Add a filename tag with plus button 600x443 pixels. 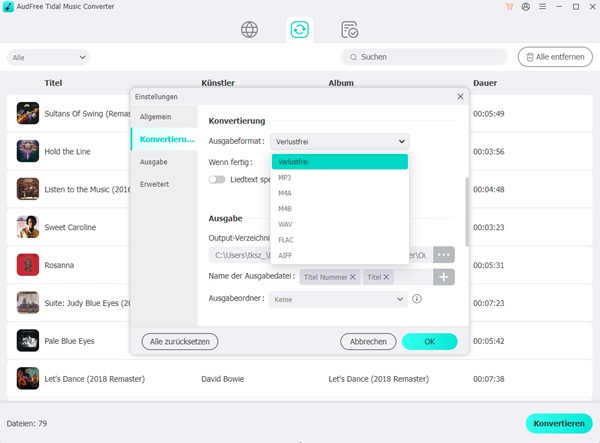tap(443, 277)
